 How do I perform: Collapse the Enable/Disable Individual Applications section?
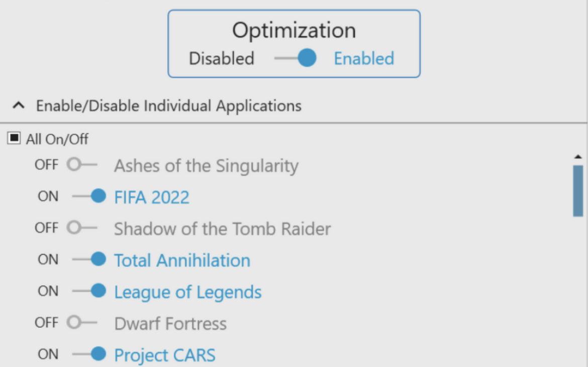[x=19, y=106]
